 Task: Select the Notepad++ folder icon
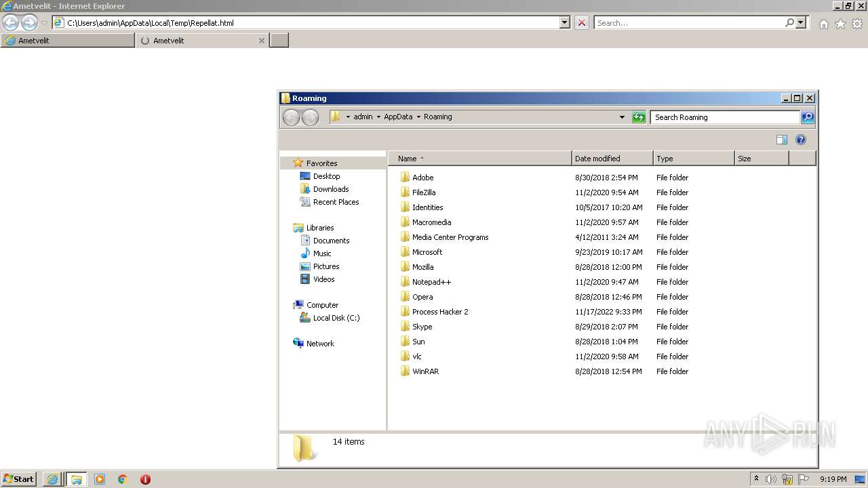click(405, 282)
